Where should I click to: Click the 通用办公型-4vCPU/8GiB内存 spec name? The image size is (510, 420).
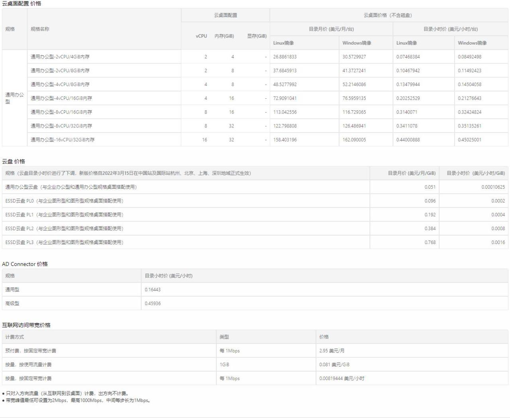60,84
